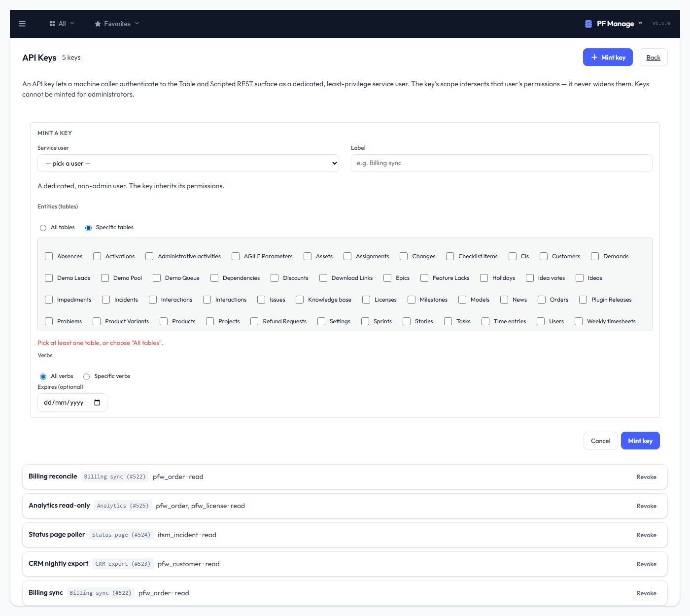This screenshot has width=690, height=616.
Task: Tick the Dependencies checkbox
Action: [214, 278]
